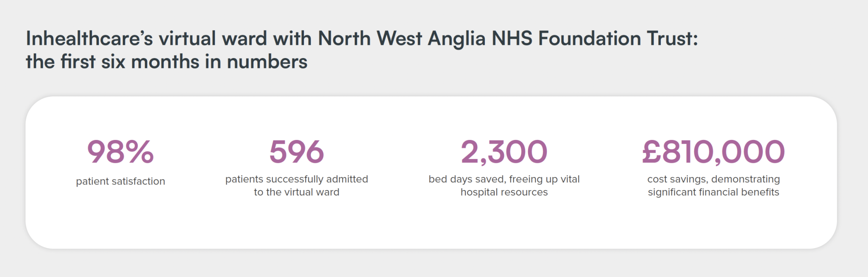
Task: Click 'significant financial benefits' text
Action: click(x=713, y=192)
